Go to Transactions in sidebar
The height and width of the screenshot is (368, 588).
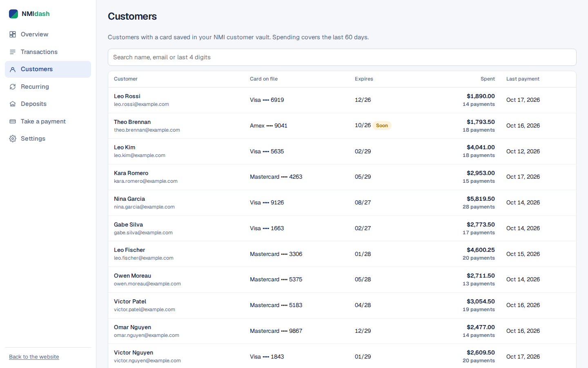(x=48, y=52)
